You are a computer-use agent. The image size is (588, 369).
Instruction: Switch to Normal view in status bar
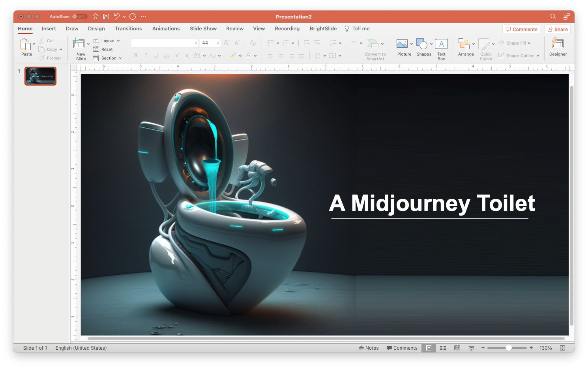[429, 348]
